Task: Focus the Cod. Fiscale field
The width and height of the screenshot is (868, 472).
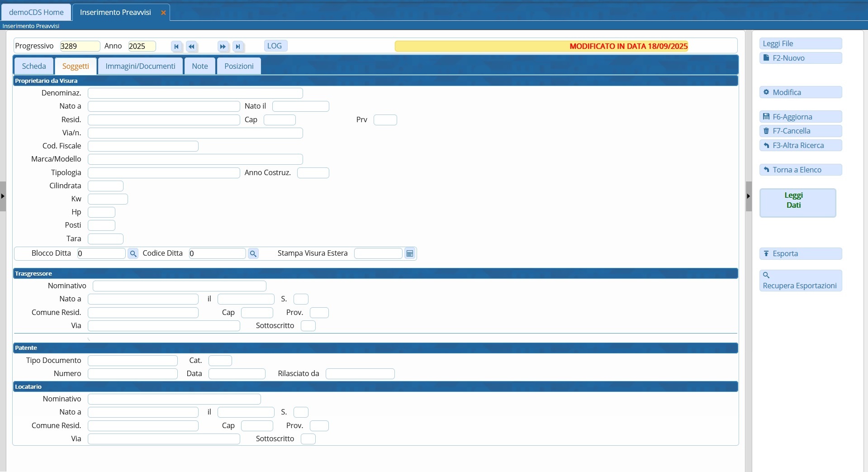Action: click(x=143, y=146)
